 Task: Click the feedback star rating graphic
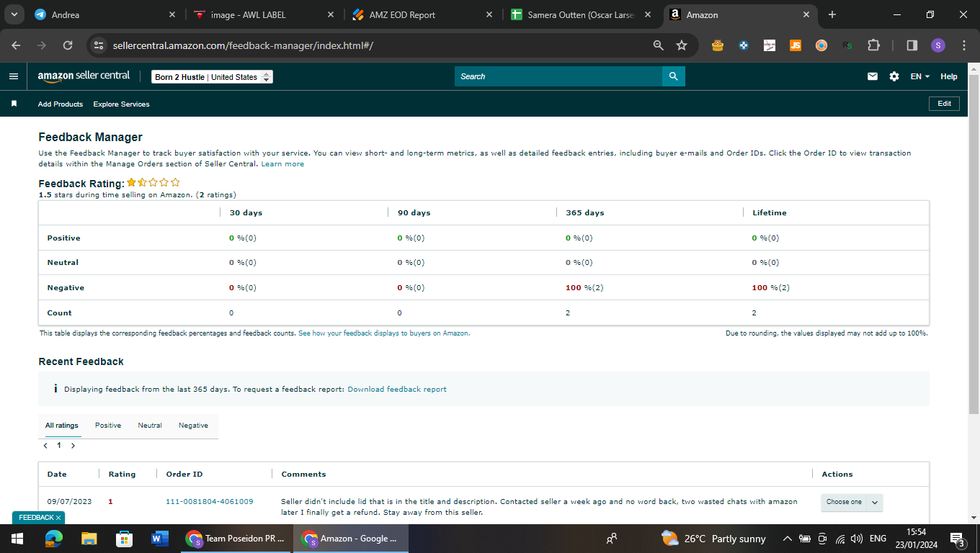pyautogui.click(x=153, y=183)
